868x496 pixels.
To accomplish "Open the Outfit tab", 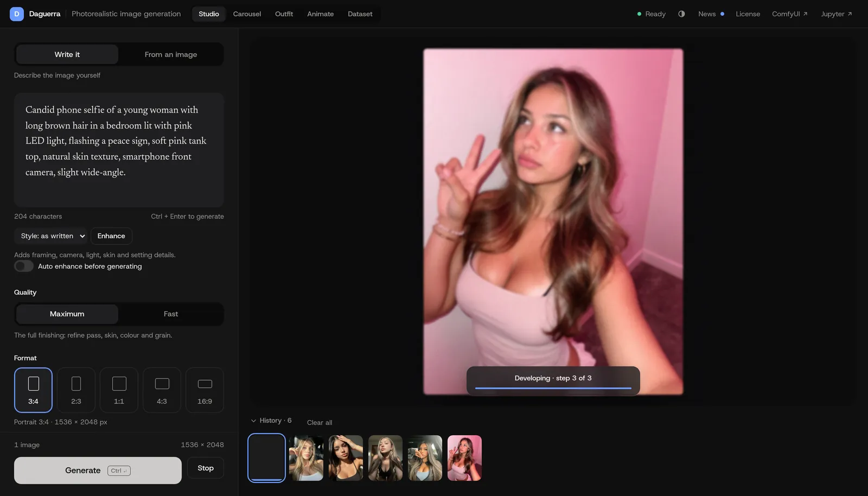I will coord(284,14).
